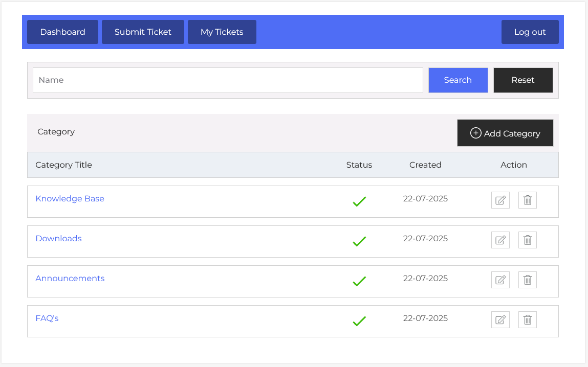Screen dimensions: 588x367
Task: Go to the Dashboard page
Action: 62,32
